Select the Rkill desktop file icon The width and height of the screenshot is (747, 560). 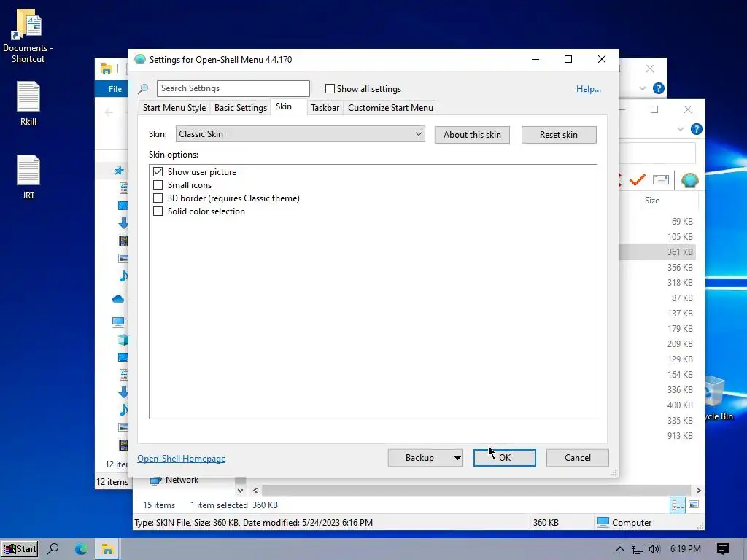(x=28, y=104)
